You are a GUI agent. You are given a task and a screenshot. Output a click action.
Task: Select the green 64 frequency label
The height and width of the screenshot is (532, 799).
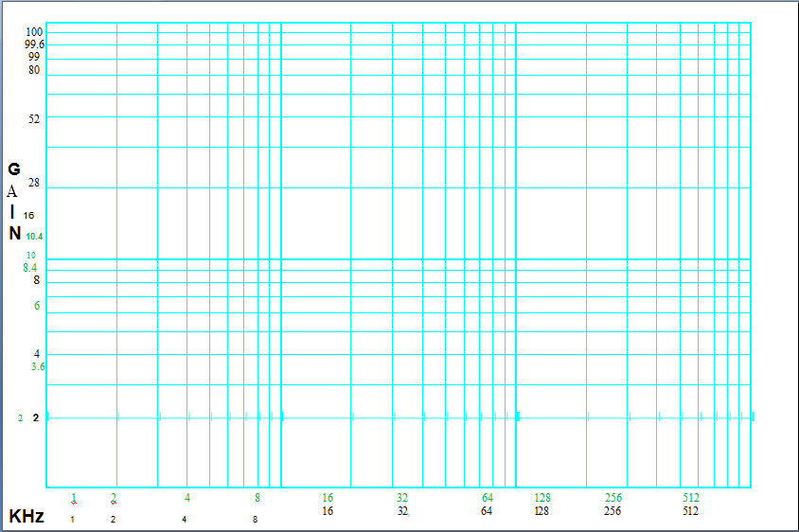[488, 498]
